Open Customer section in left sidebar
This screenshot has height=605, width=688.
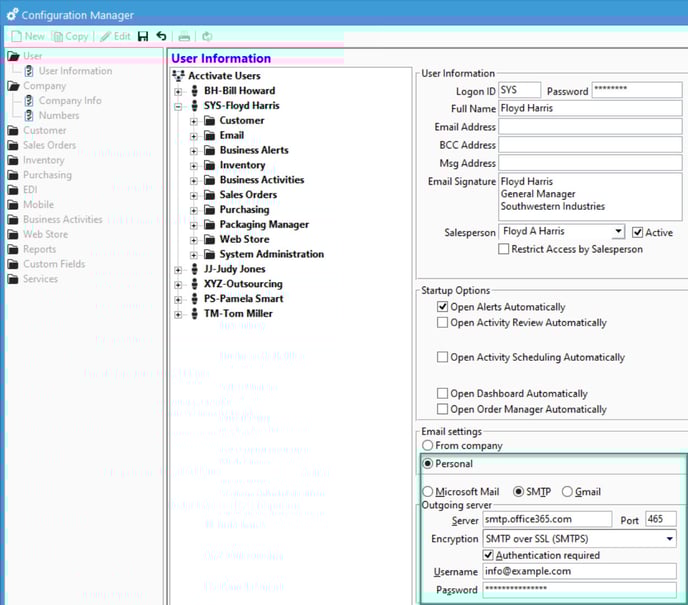coord(45,130)
